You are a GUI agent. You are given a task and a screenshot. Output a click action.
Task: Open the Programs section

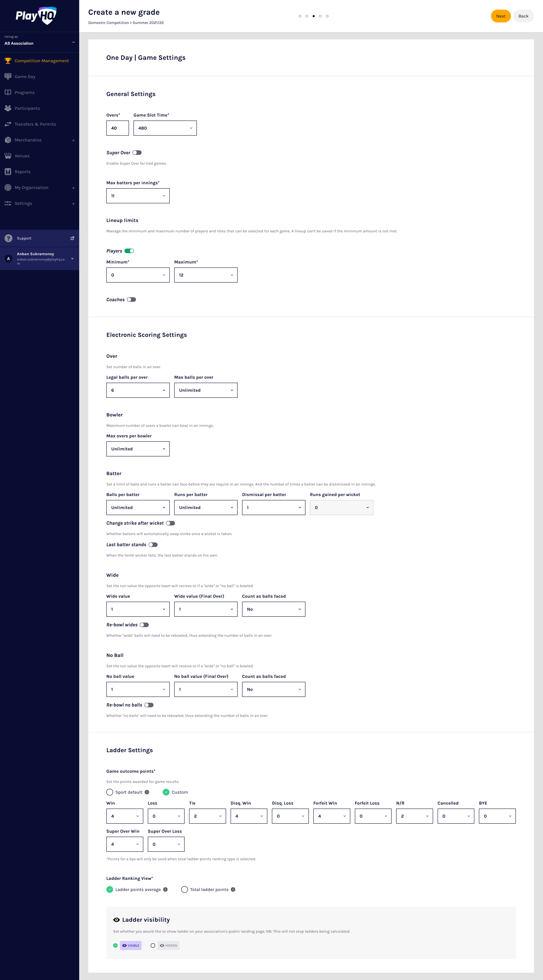[x=24, y=92]
